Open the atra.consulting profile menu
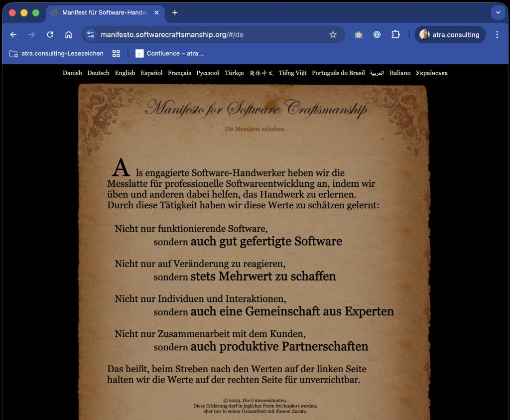The width and height of the screenshot is (510, 420). (x=450, y=34)
